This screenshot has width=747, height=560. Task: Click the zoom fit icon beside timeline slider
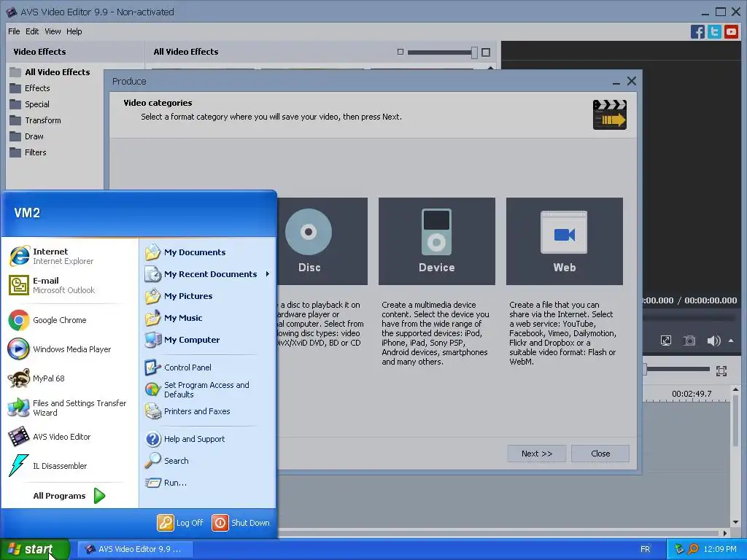coord(721,371)
